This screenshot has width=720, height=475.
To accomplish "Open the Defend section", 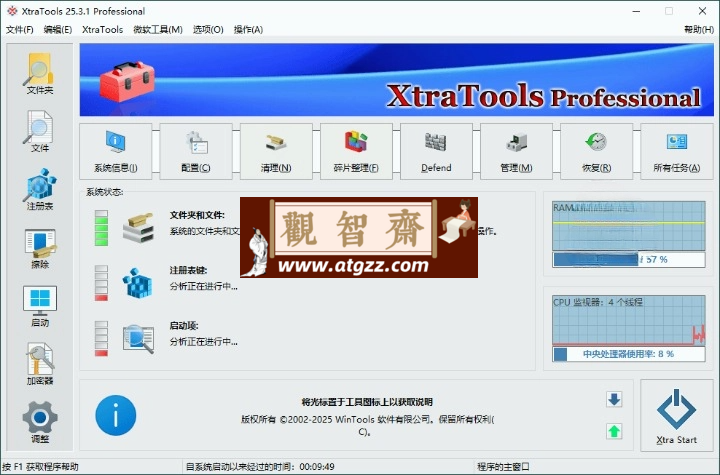I will [436, 152].
